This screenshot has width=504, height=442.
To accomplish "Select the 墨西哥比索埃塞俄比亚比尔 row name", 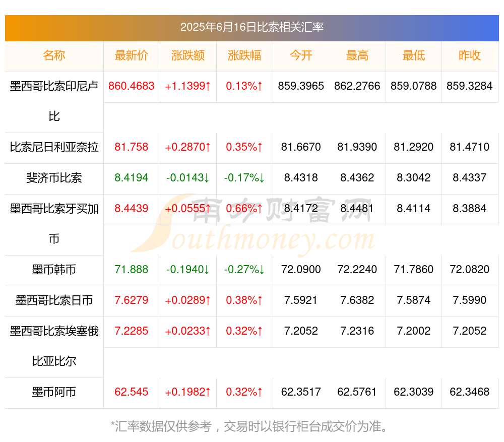I will 54,346.
